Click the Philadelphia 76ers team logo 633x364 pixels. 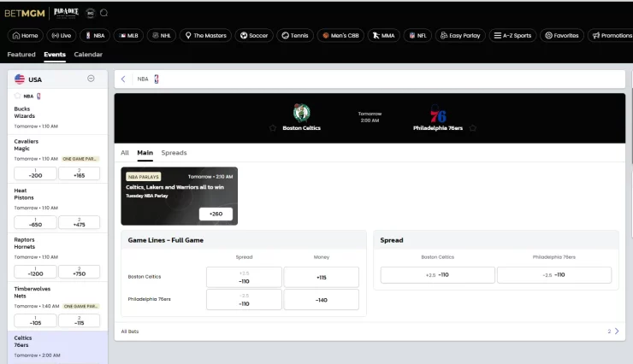438,114
